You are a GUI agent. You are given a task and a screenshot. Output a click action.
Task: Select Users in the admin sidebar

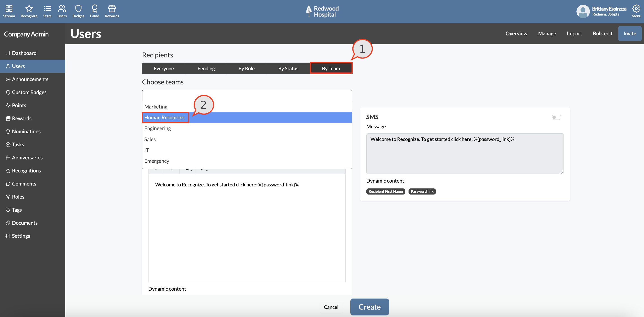32,66
